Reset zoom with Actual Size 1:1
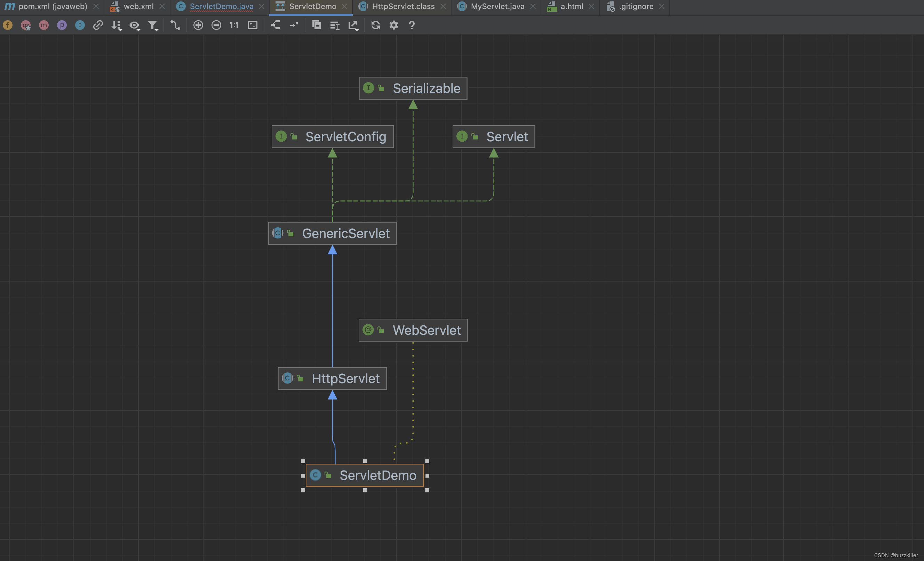 pyautogui.click(x=234, y=25)
